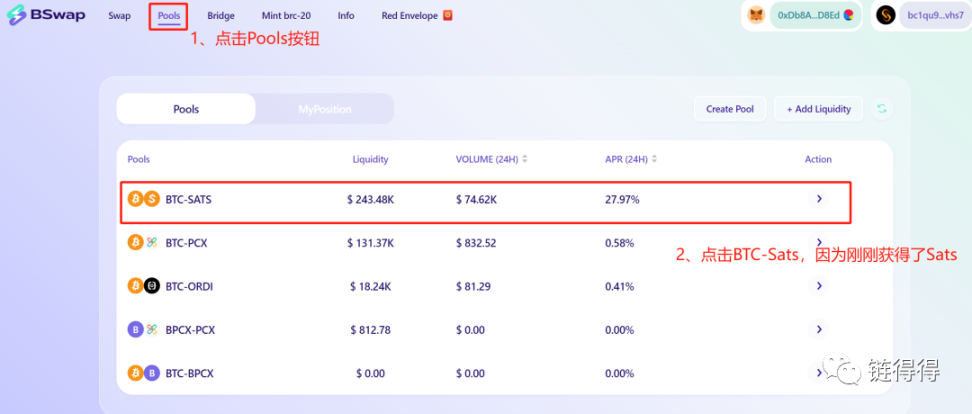The image size is (972, 414).
Task: Open the BTC-SATS pool arrow
Action: click(819, 199)
